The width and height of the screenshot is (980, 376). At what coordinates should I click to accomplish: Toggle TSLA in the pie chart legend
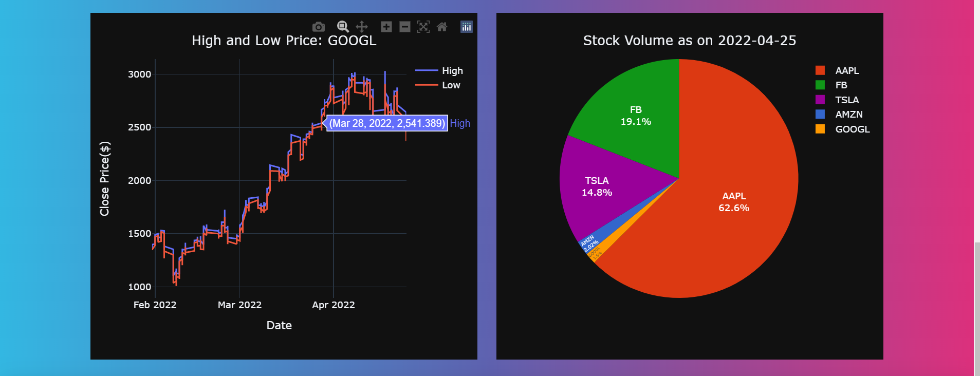(847, 100)
